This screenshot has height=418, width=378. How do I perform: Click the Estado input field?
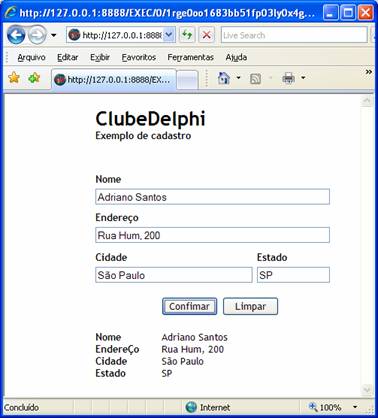[293, 275]
